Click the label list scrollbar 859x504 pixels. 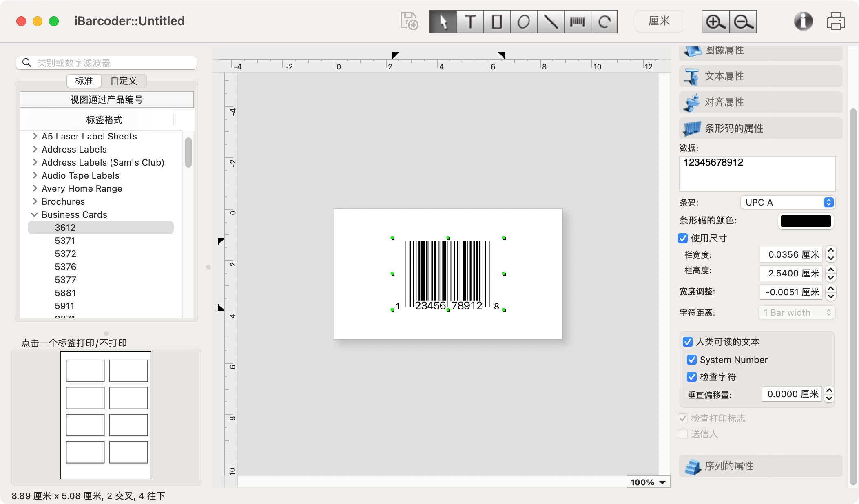point(188,153)
